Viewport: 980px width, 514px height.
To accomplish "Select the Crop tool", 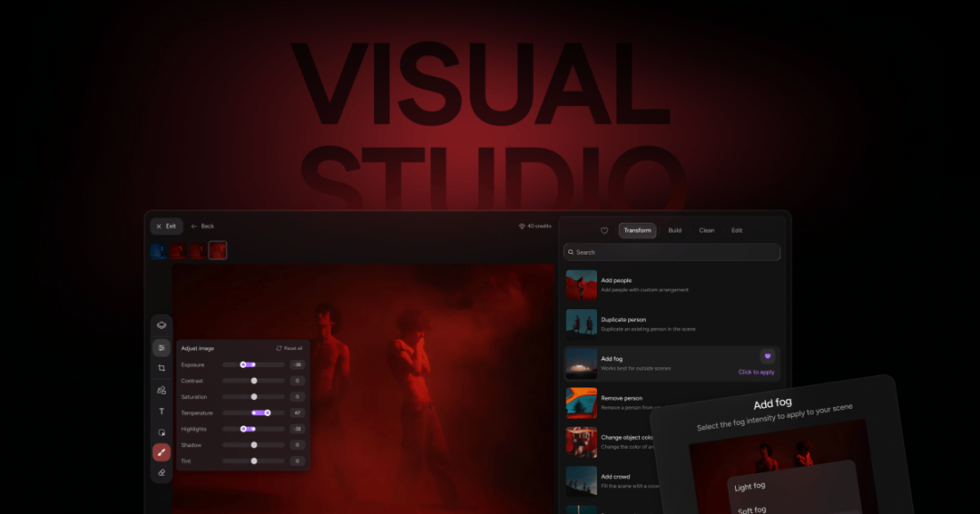I will click(x=162, y=368).
